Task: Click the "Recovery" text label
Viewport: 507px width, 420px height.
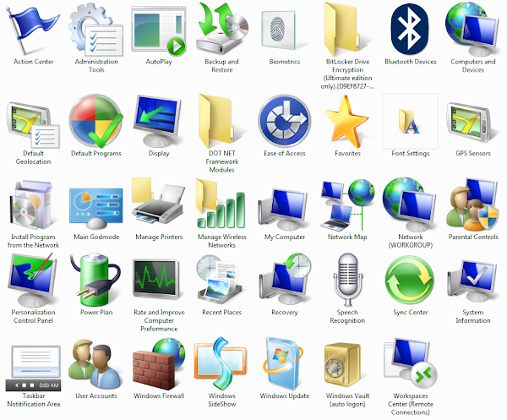Action: (x=285, y=313)
